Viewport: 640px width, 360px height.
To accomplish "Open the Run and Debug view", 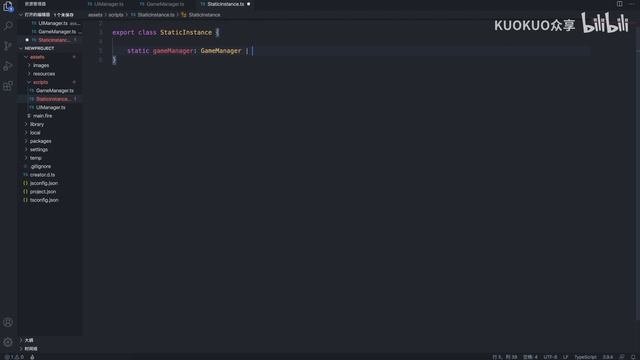I will pos(8,66).
